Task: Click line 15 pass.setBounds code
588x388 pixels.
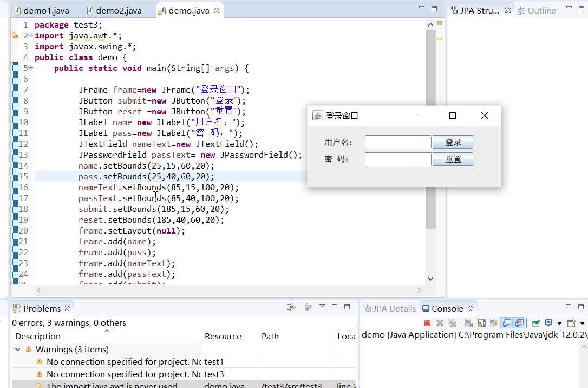Action: tap(146, 176)
